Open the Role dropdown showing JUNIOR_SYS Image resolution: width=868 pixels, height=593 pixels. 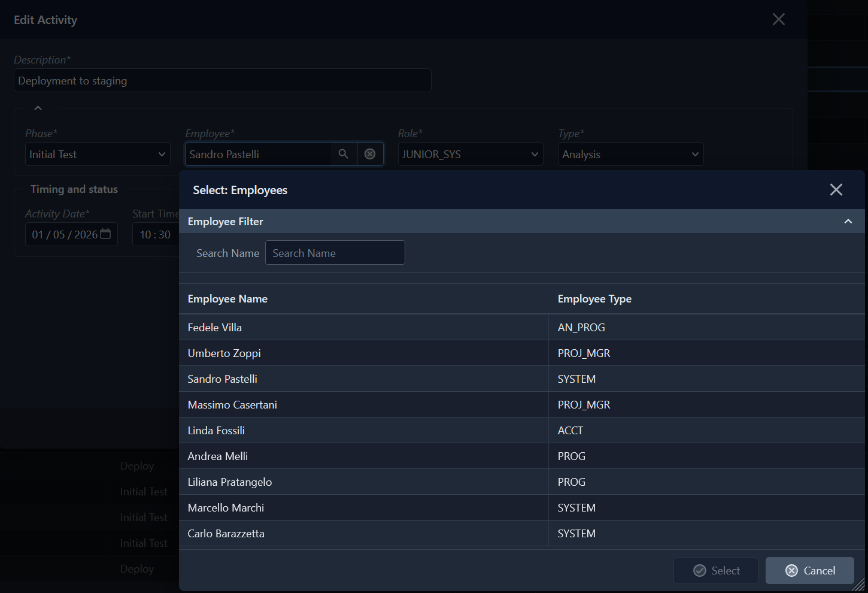click(x=470, y=154)
